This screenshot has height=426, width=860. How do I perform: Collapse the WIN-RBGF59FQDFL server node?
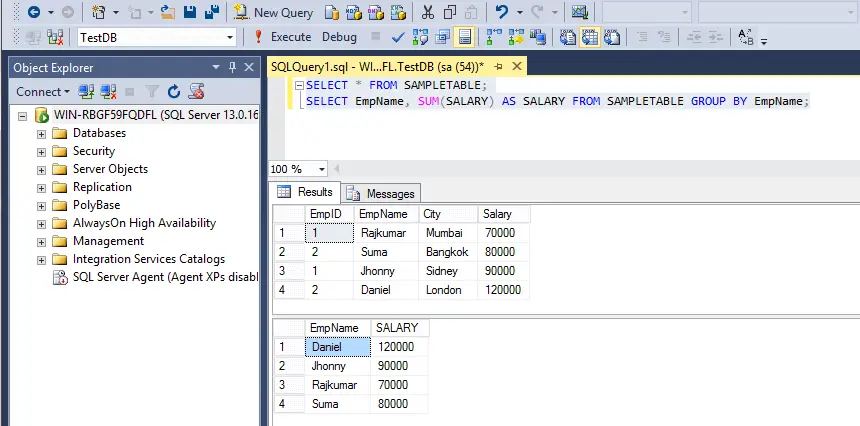[x=22, y=116]
